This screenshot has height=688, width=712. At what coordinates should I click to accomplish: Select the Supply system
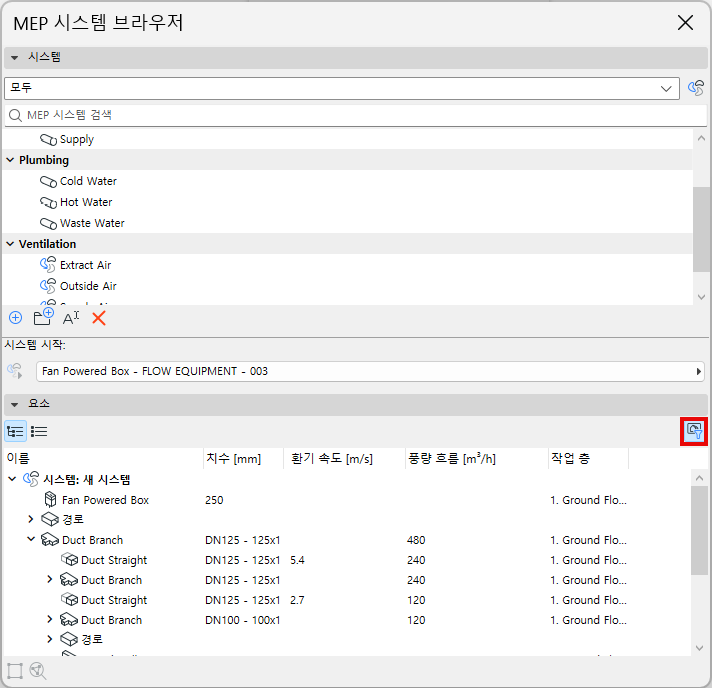click(347, 139)
